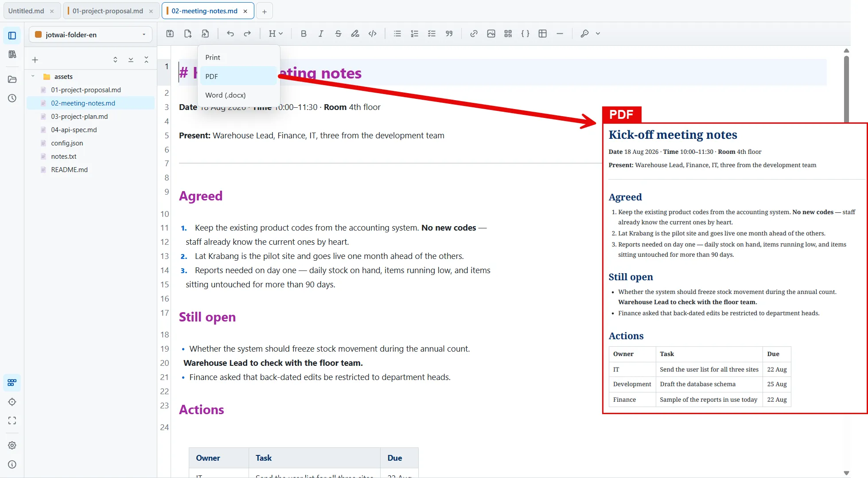Insert a code block with braces icon
Viewport: 868px width, 478px height.
click(x=525, y=34)
